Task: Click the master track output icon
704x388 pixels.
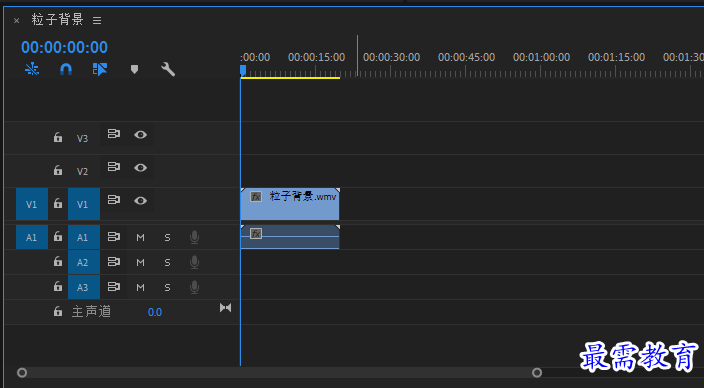Action: tap(225, 308)
